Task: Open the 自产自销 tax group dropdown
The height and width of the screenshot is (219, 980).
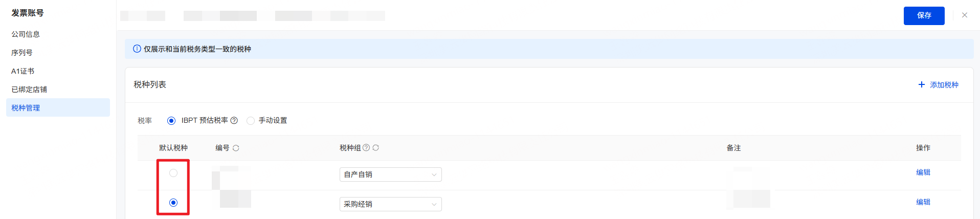Action: click(x=390, y=174)
